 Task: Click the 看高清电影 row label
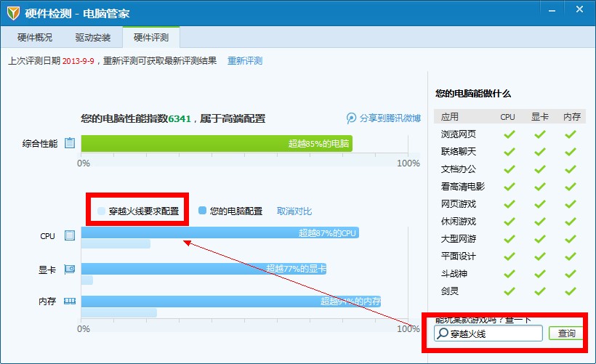point(463,187)
